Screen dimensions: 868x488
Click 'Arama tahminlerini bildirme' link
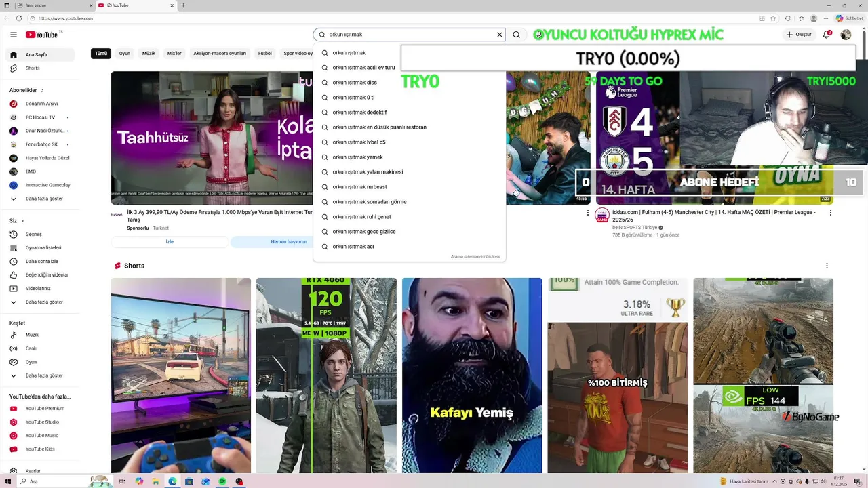pyautogui.click(x=475, y=257)
